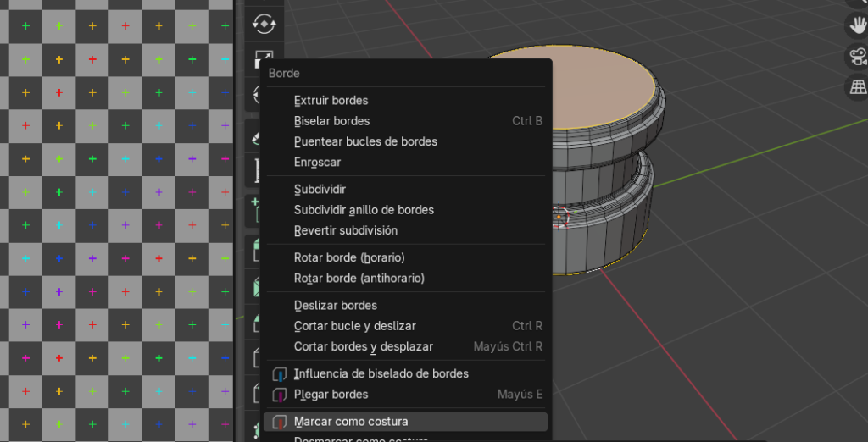The image size is (868, 442).
Task: Choose Plegar bordes option
Action: click(x=406, y=394)
